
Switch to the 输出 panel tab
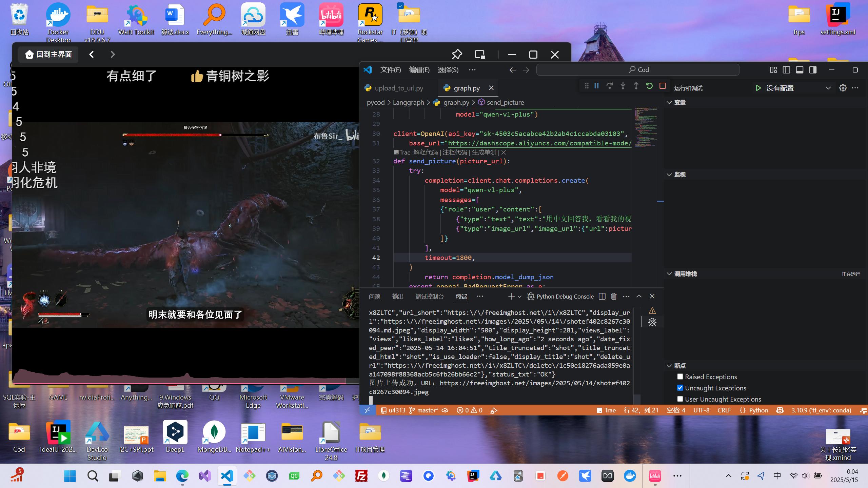tap(398, 297)
